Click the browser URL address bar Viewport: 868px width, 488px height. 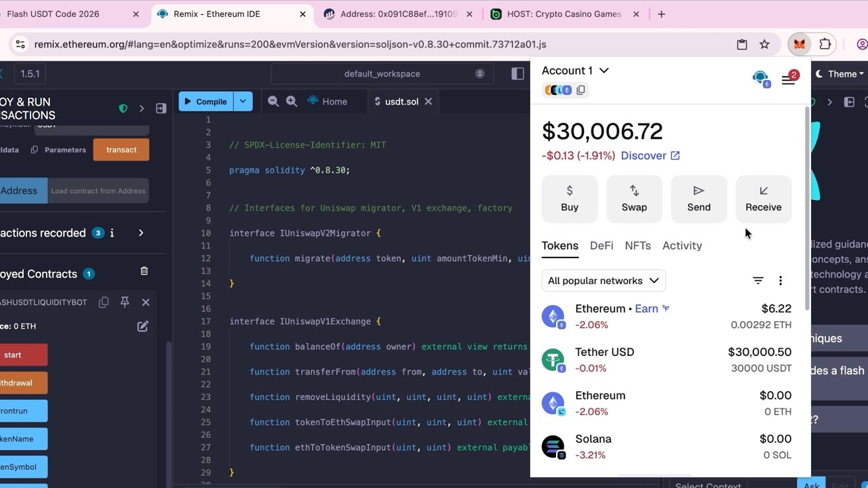click(x=380, y=44)
